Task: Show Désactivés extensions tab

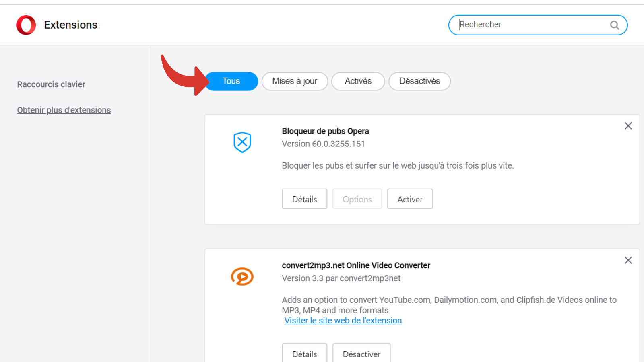Action: click(x=419, y=81)
